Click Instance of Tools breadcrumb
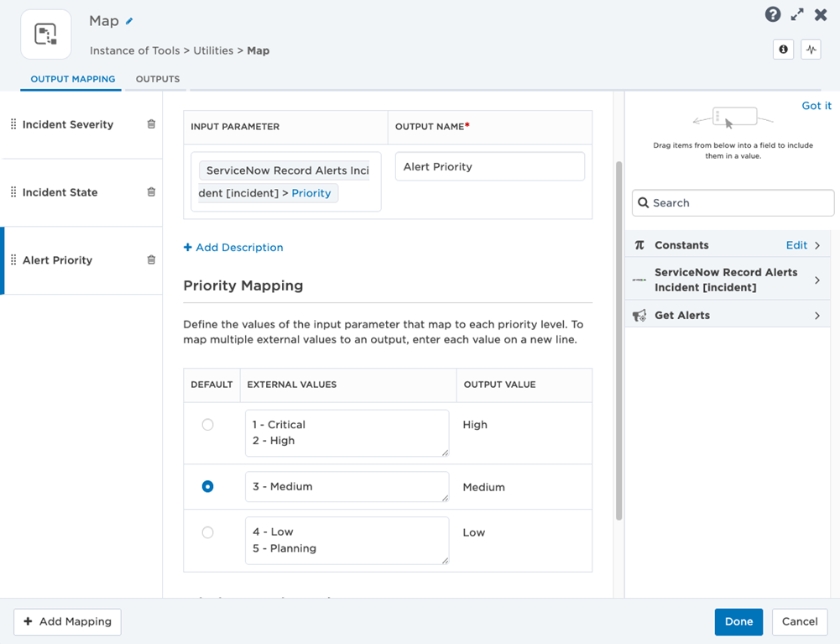The width and height of the screenshot is (840, 644). 135,50
